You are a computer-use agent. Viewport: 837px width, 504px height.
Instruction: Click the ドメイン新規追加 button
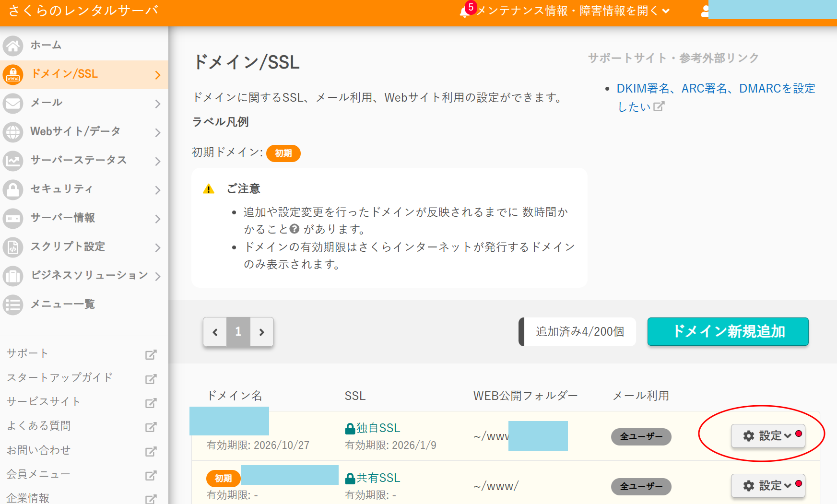click(728, 331)
